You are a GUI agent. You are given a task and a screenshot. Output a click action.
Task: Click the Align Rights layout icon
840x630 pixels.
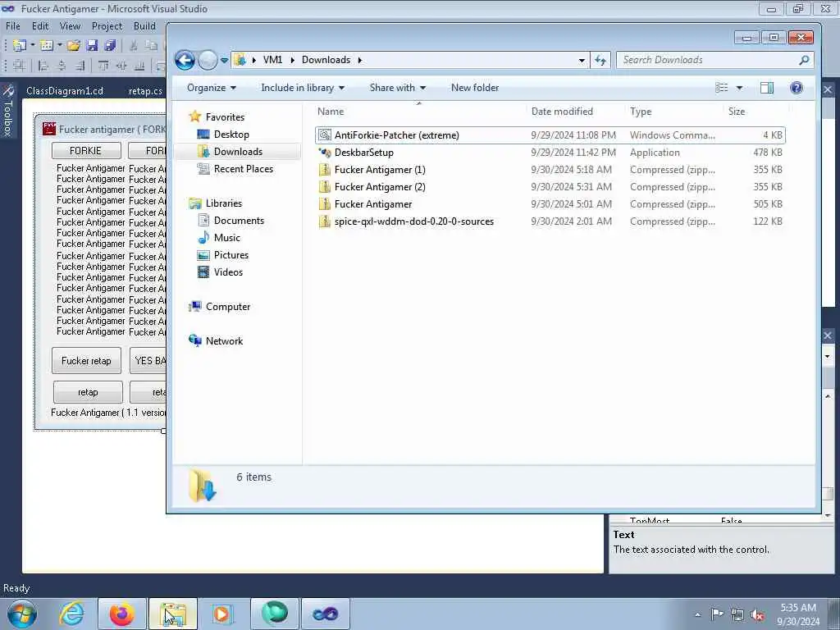click(x=80, y=66)
